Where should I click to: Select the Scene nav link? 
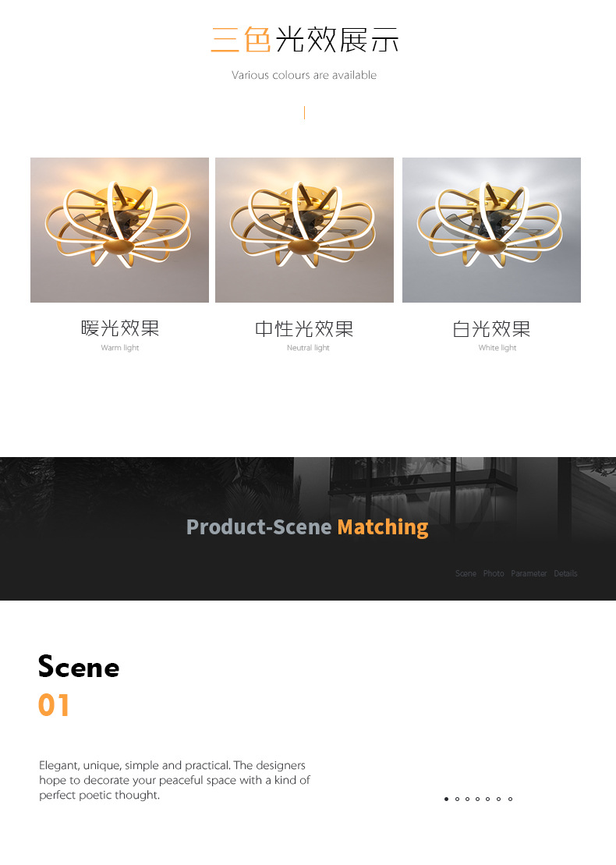coord(466,574)
